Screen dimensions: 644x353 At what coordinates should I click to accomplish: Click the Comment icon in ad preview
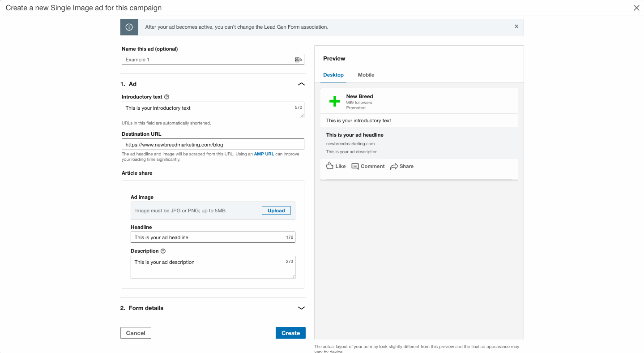[x=355, y=166]
